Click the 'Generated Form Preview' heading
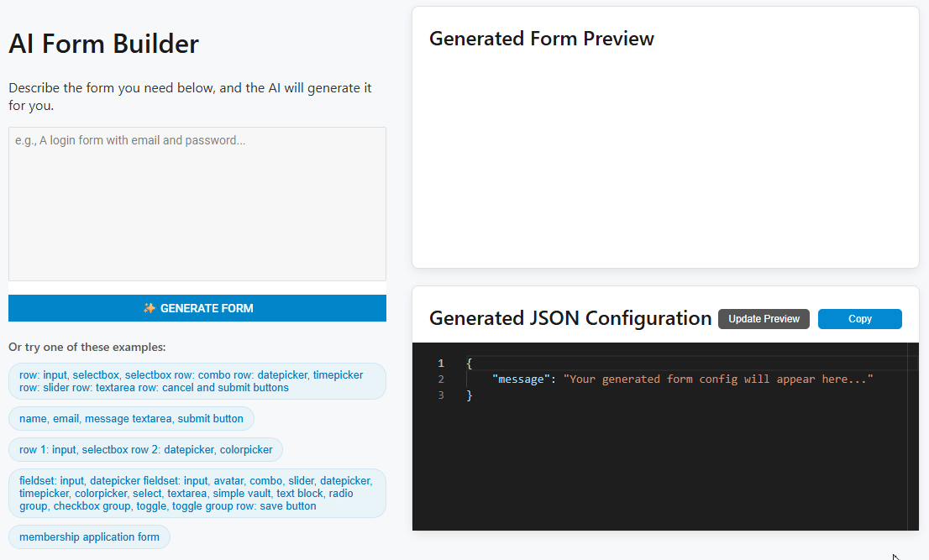 [542, 39]
